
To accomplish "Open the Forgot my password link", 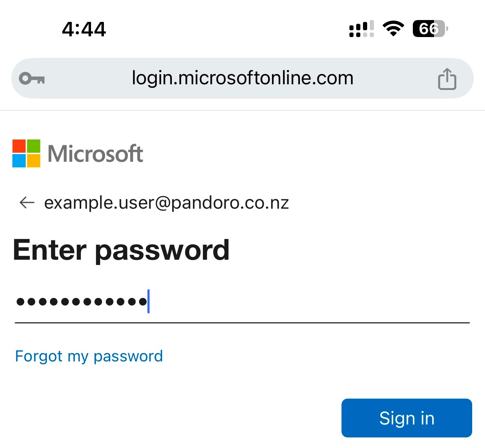I will click(89, 356).
